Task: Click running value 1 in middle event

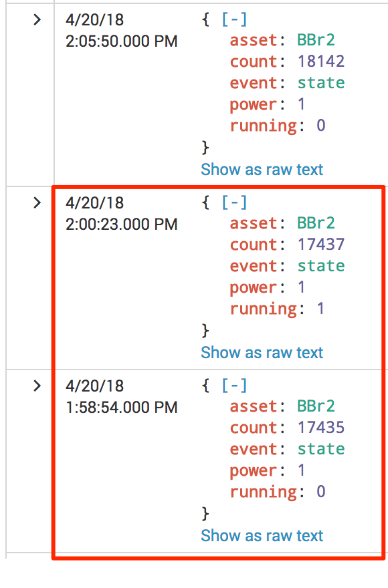Action: [320, 309]
